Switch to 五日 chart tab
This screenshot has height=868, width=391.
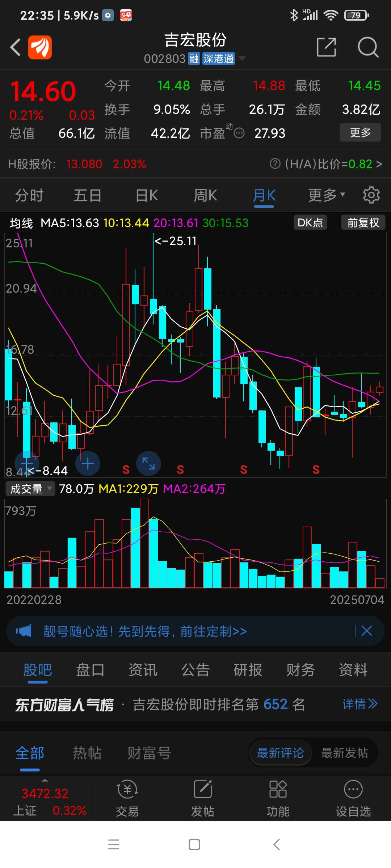coord(88,195)
